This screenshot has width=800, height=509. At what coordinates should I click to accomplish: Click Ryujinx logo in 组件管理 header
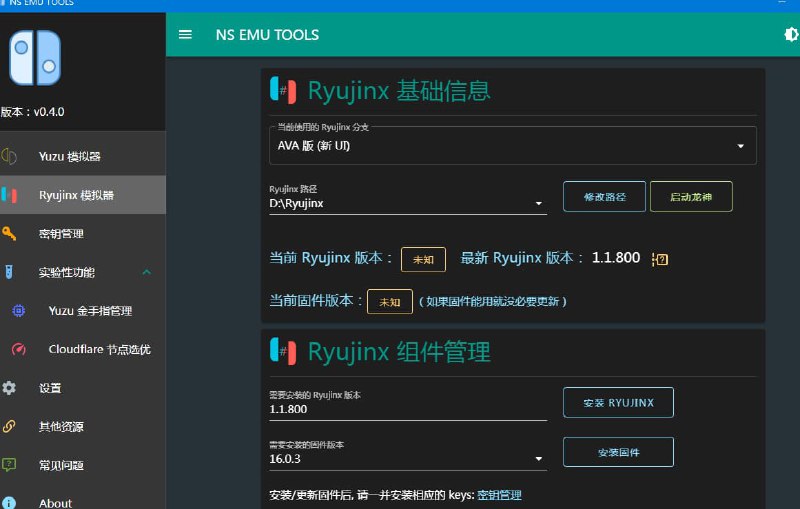(283, 351)
